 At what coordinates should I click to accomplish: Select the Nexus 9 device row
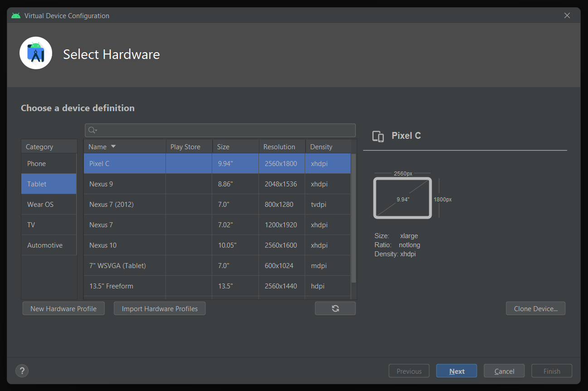click(x=217, y=184)
